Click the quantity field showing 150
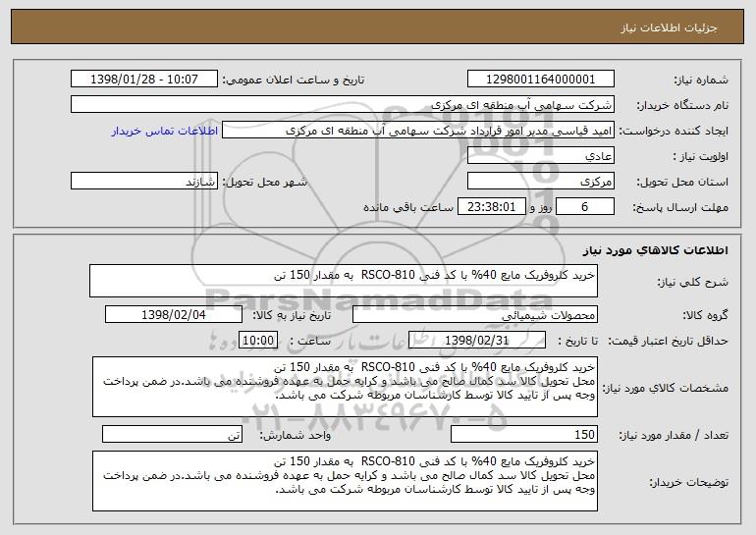The width and height of the screenshot is (756, 535). (524, 434)
